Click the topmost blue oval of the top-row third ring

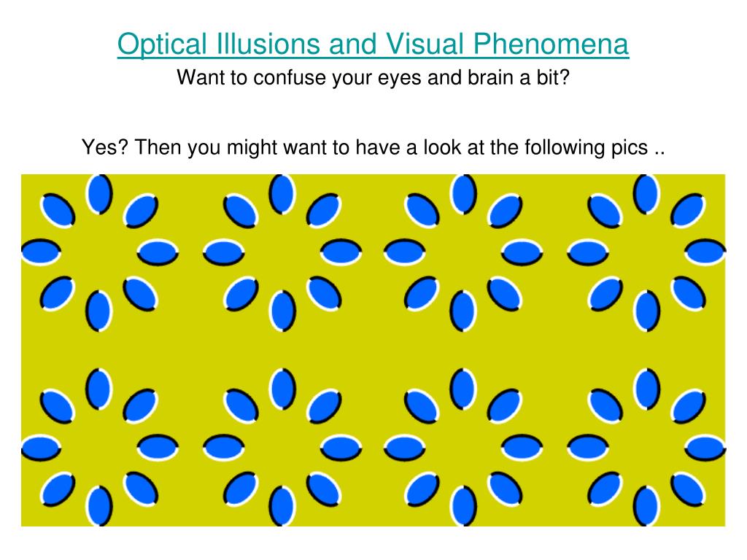tap(463, 194)
